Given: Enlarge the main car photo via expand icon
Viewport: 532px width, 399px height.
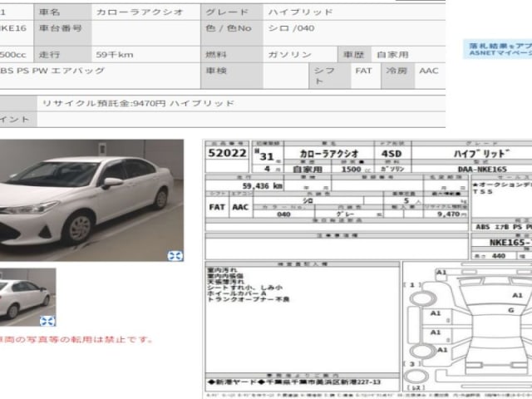Looking at the screenshot, I should [175, 255].
